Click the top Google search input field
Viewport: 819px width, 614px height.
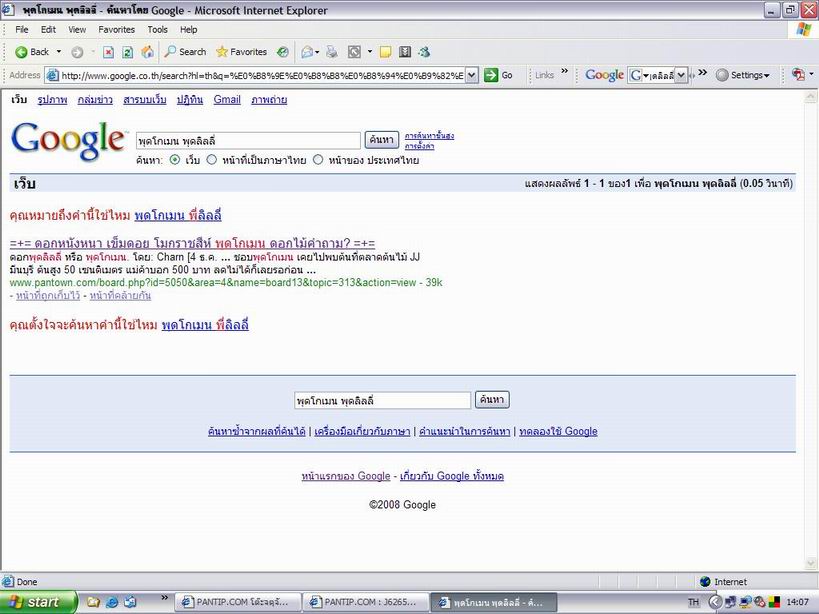coord(248,140)
